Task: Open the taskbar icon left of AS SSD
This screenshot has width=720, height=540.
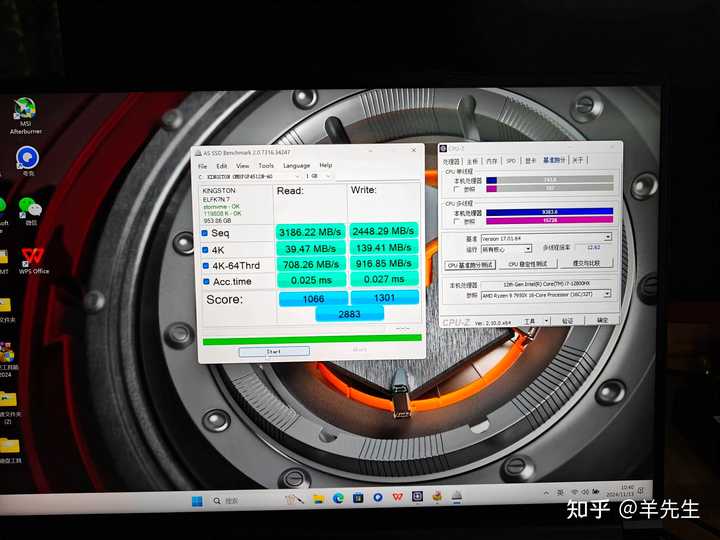Action: 437,496
